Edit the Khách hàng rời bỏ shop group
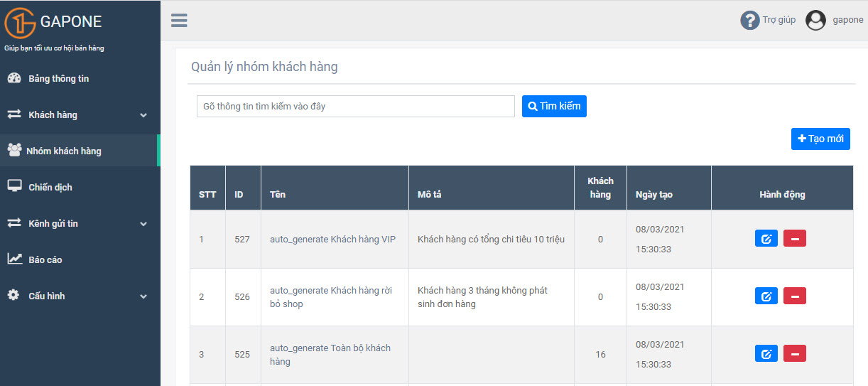The image size is (868, 386). pyautogui.click(x=766, y=296)
